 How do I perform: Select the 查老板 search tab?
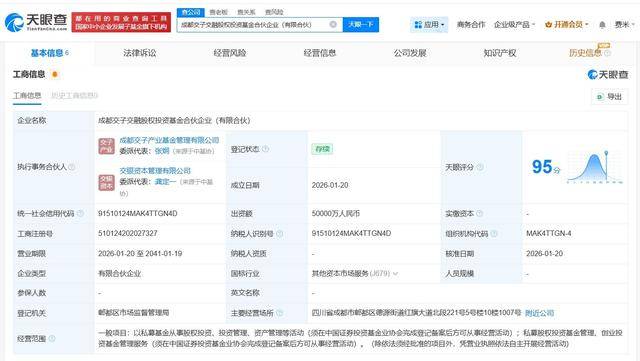(218, 12)
